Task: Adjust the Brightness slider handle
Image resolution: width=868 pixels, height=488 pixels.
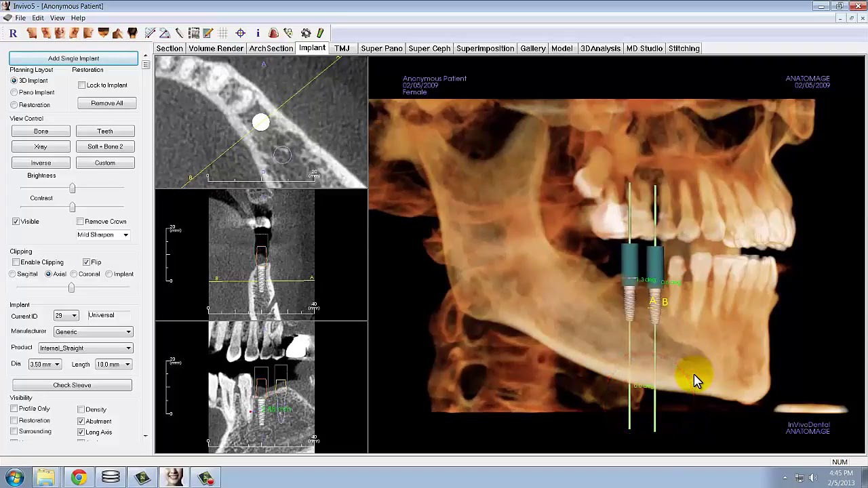Action: point(72,188)
